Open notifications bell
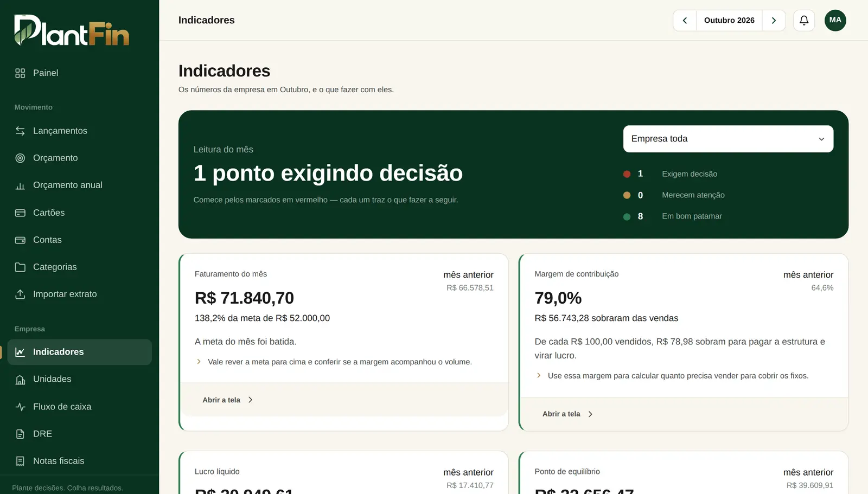Image resolution: width=868 pixels, height=494 pixels. 804,20
